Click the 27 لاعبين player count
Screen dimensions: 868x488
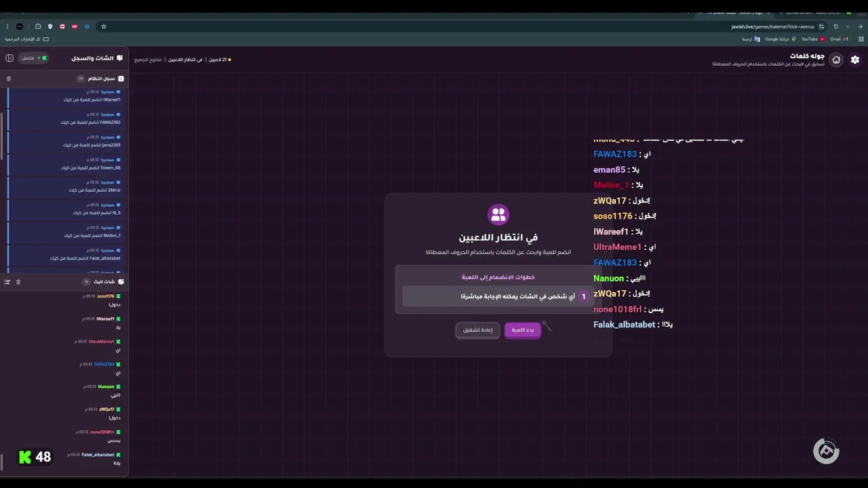click(x=220, y=60)
